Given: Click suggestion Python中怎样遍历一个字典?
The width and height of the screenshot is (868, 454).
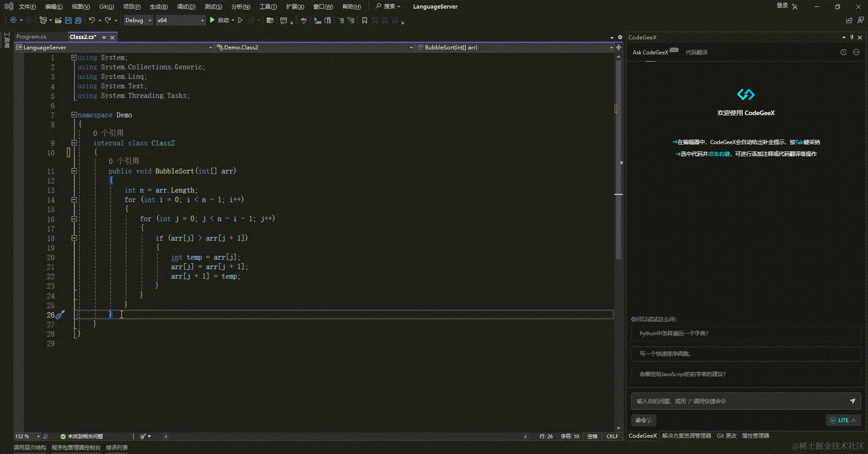Looking at the screenshot, I should [x=746, y=333].
